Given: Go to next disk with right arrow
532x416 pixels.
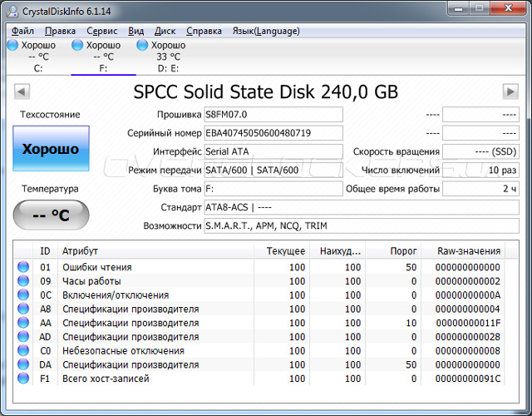Looking at the screenshot, I should pyautogui.click(x=510, y=91).
